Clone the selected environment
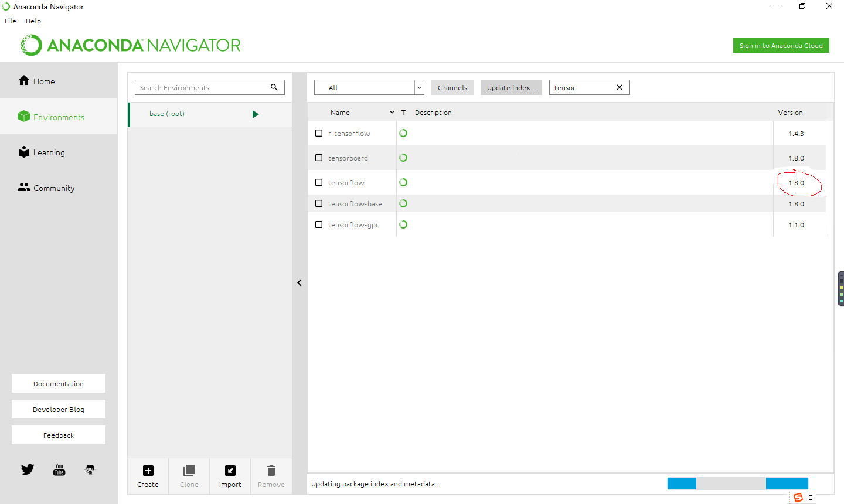The width and height of the screenshot is (844, 504). (x=189, y=476)
